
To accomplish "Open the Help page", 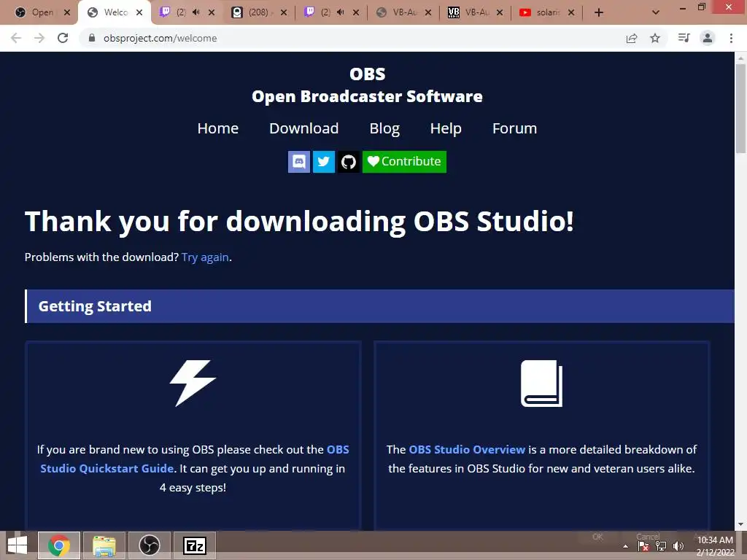I will (x=446, y=128).
